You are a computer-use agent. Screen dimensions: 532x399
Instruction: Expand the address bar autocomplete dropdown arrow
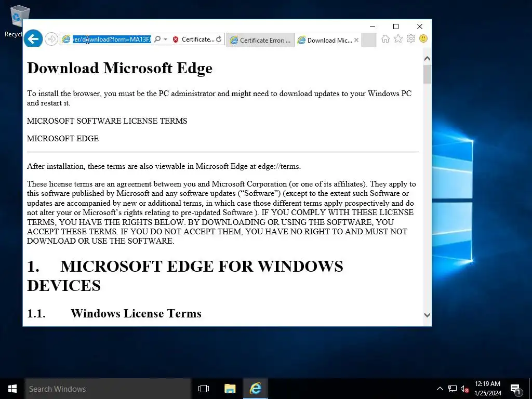[x=166, y=39]
